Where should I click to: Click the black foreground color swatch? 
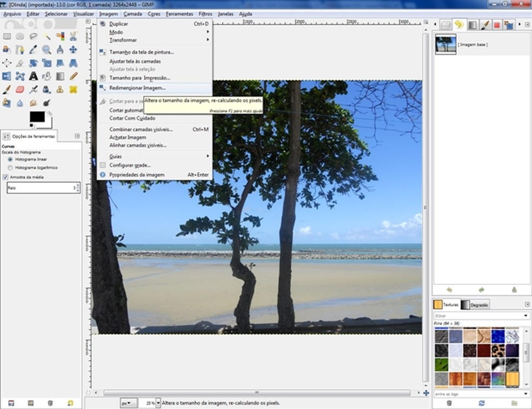pyautogui.click(x=37, y=117)
